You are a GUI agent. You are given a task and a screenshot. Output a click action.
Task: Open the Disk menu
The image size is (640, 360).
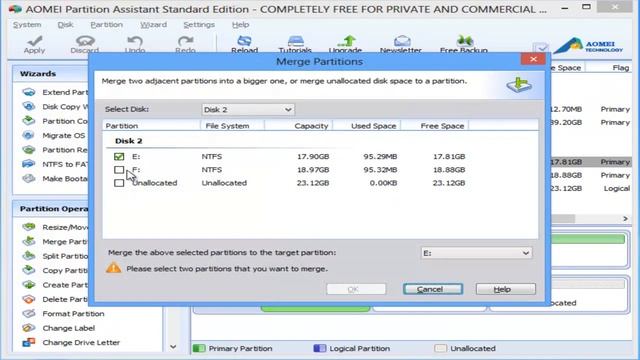[x=65, y=25]
